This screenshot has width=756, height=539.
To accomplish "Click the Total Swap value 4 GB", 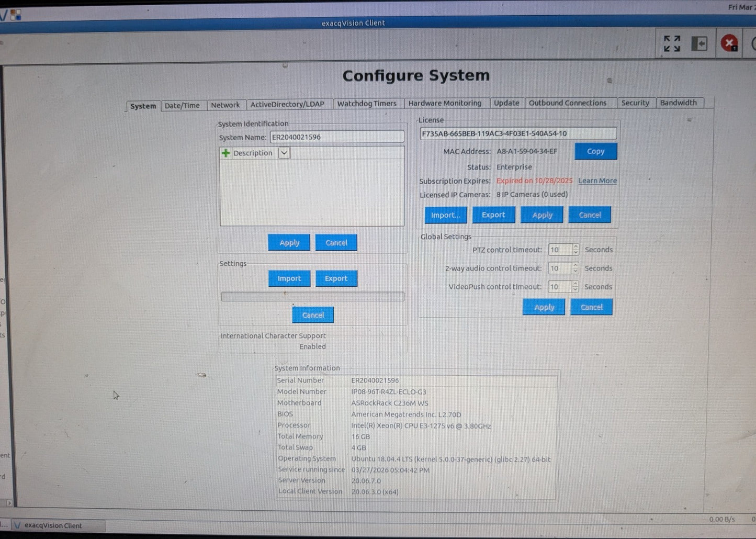I will pos(359,448).
